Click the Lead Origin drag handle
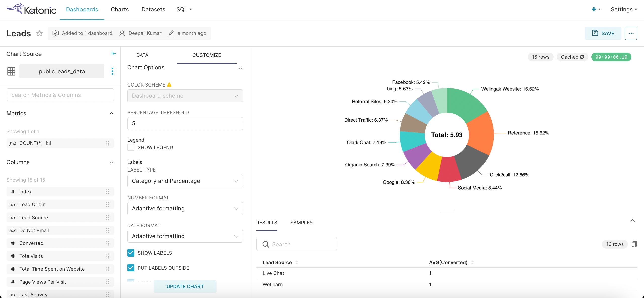The image size is (644, 298). coord(108,204)
